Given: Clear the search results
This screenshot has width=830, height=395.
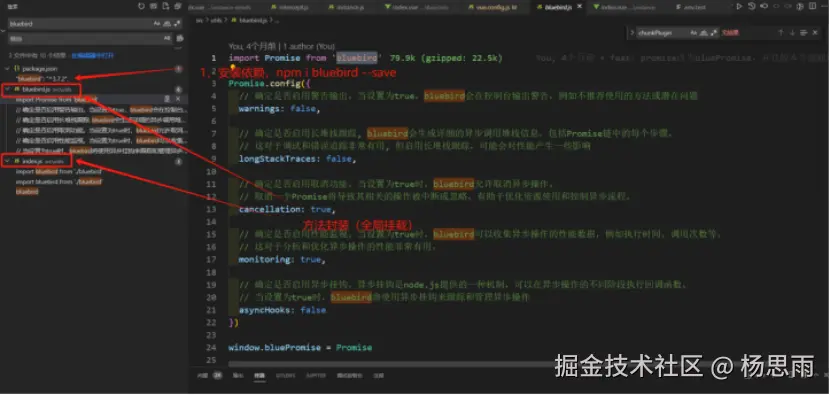Looking at the screenshot, I should [x=154, y=6].
